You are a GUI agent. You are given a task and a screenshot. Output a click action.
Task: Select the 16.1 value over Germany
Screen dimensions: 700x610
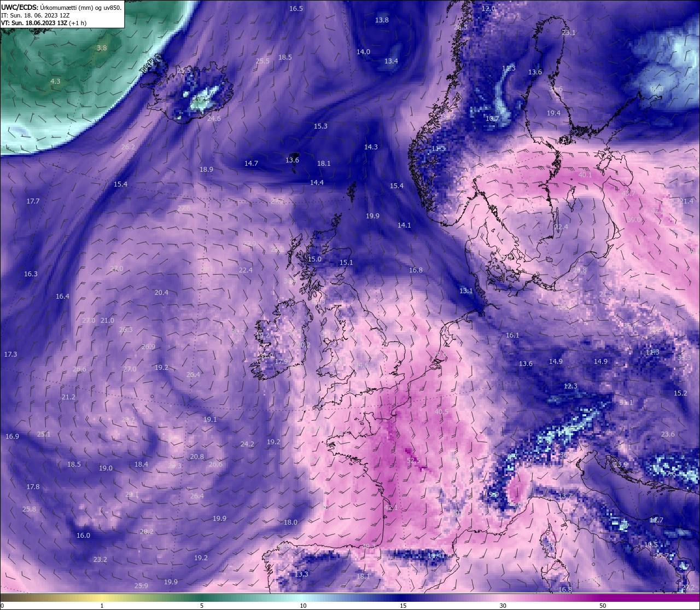point(512,335)
